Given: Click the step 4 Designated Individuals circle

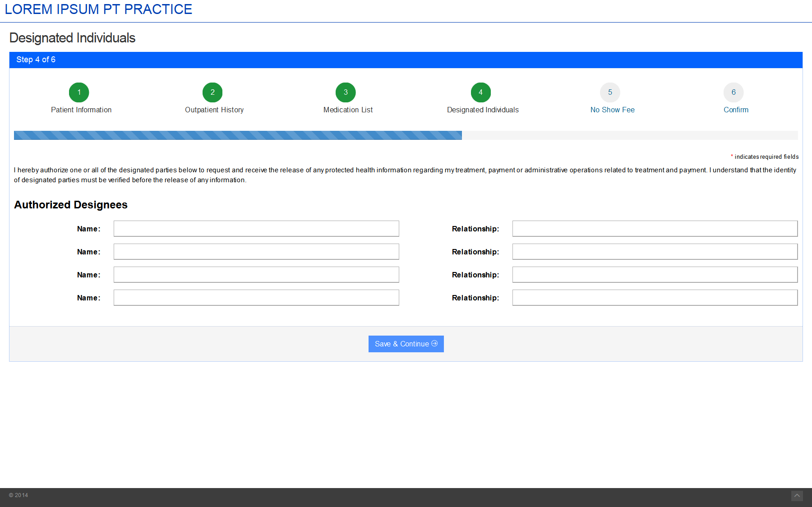Looking at the screenshot, I should tap(481, 92).
